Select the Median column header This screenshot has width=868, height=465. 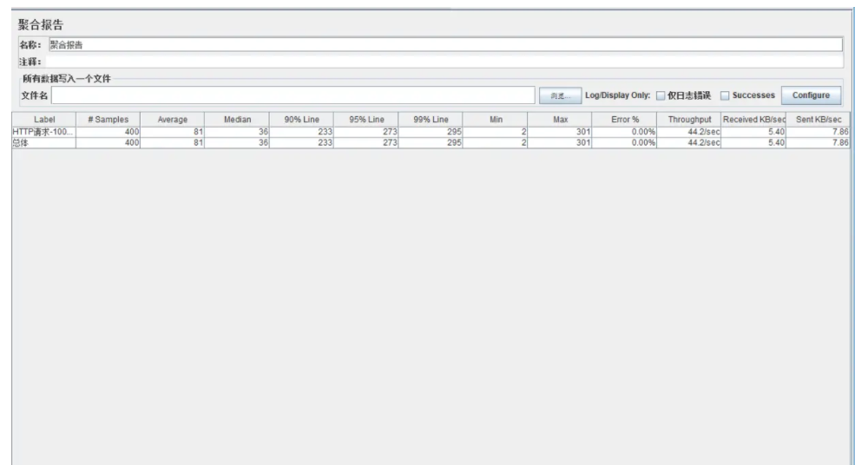237,120
